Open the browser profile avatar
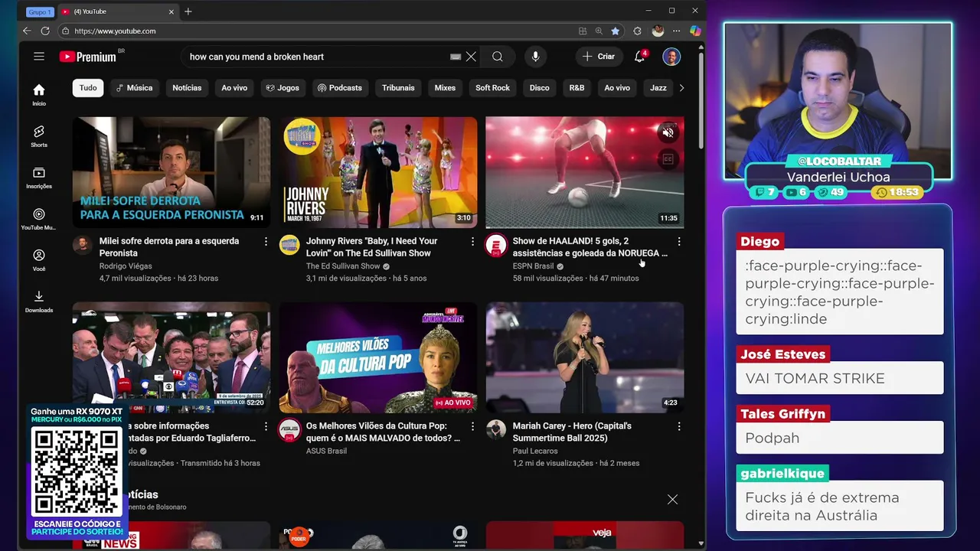This screenshot has width=980, height=551. click(x=658, y=31)
